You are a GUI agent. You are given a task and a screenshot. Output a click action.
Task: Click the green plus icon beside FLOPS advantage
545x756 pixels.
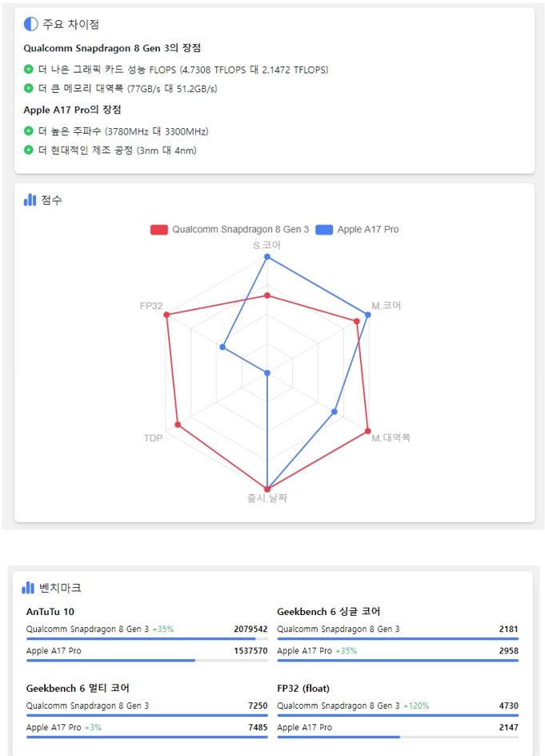point(29,69)
